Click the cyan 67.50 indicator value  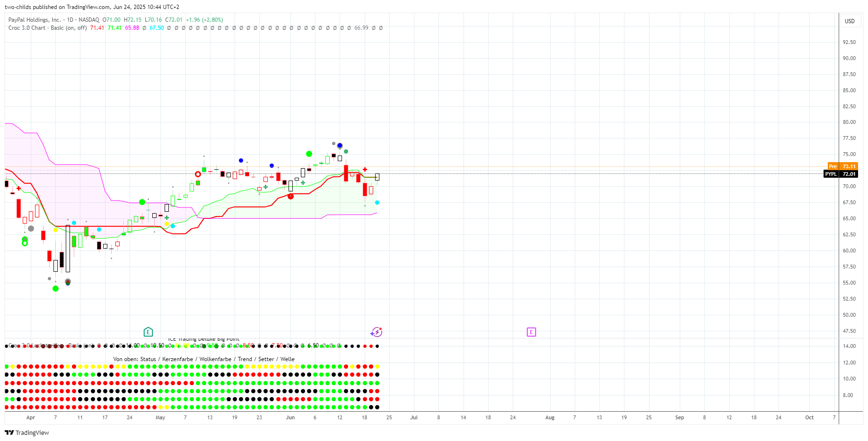(x=157, y=28)
